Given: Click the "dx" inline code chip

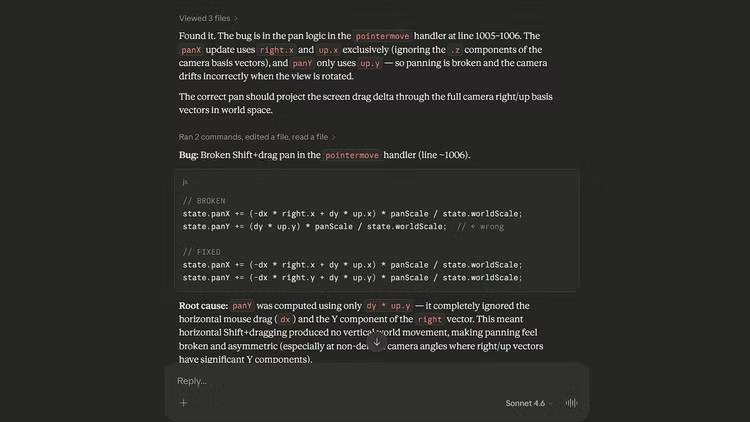Looking at the screenshot, I should [x=284, y=319].
